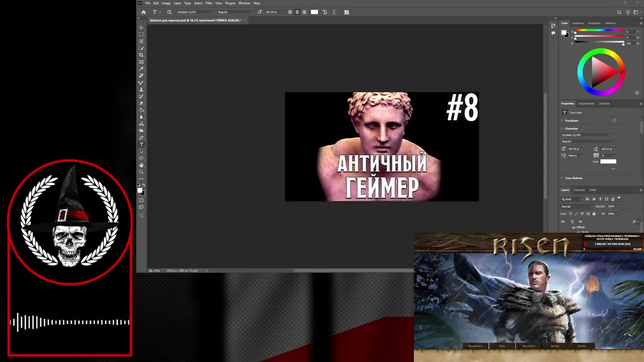Select the Frame tool

(x=141, y=62)
